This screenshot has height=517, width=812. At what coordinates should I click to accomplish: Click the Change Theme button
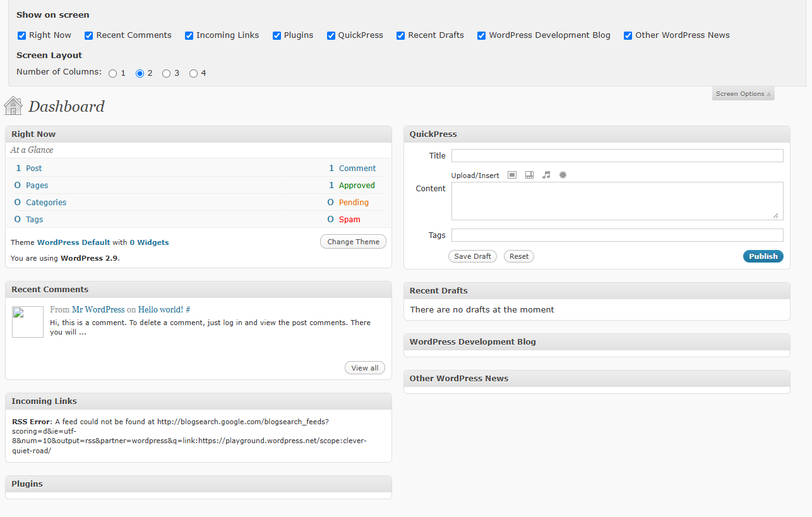coord(353,242)
